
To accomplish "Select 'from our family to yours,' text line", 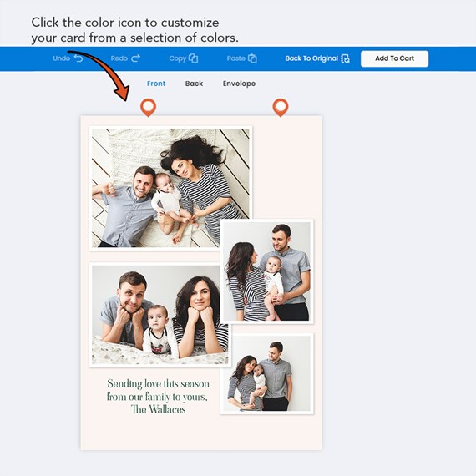I will pos(157,397).
